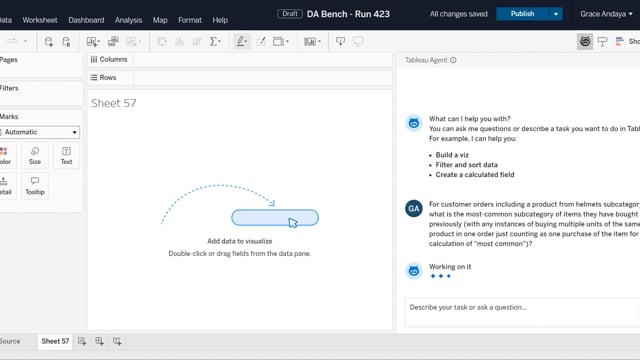Click the Swap rows and columns icon
The height and width of the screenshot is (360, 640).
(162, 42)
